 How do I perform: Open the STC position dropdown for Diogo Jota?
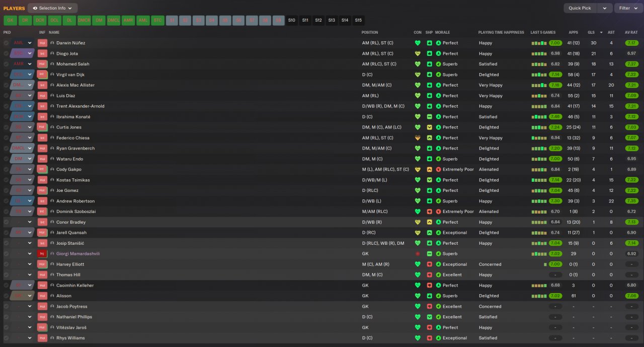tap(22, 53)
